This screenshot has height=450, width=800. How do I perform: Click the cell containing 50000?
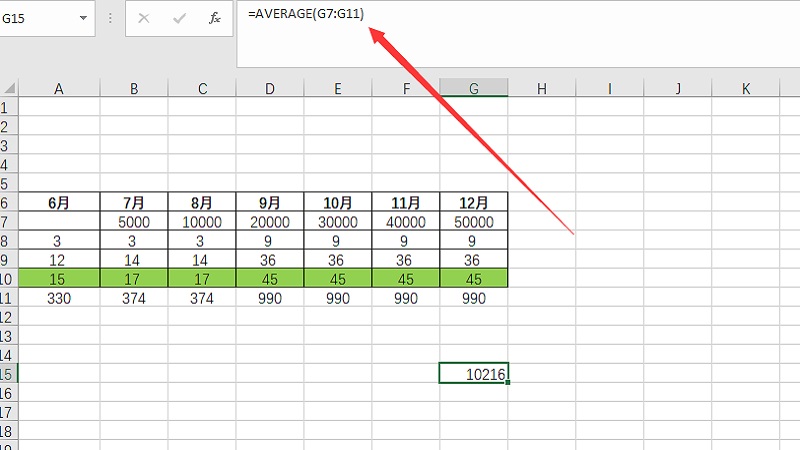click(473, 222)
